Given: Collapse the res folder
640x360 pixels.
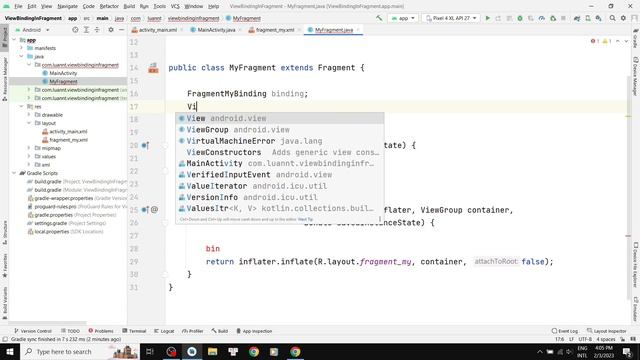Looking at the screenshot, I should 22,107.
